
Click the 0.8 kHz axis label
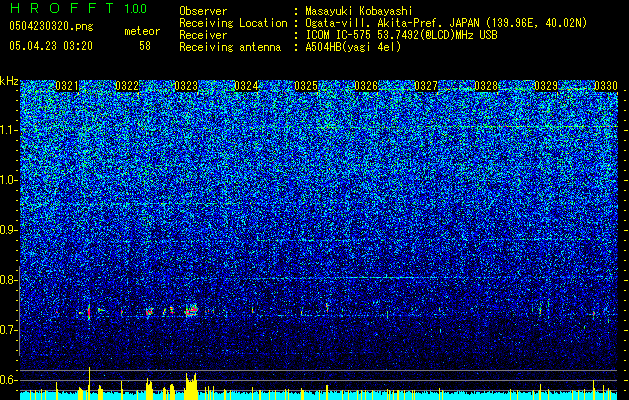(x=8, y=280)
